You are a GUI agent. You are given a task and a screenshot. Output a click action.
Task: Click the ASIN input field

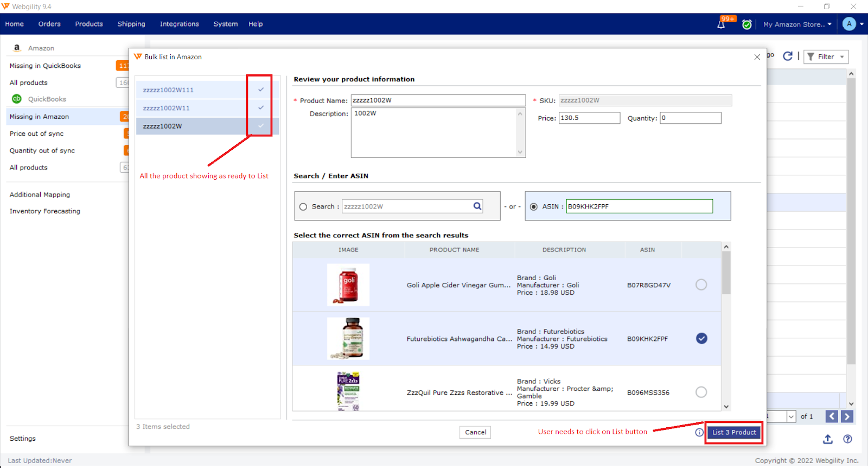640,206
